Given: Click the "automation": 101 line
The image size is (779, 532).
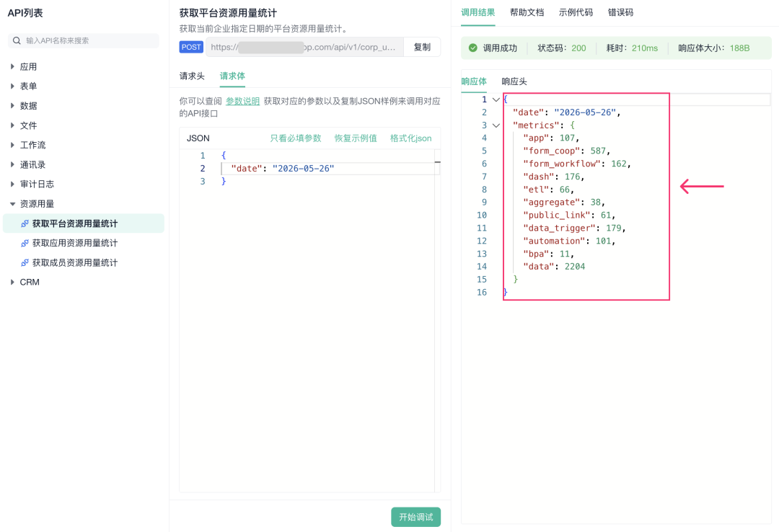Looking at the screenshot, I should [569, 241].
